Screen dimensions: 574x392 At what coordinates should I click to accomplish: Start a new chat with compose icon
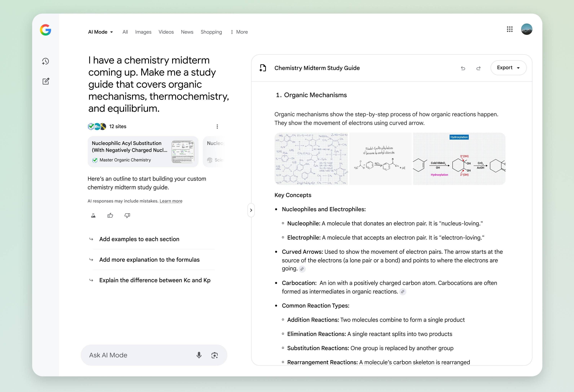(46, 81)
